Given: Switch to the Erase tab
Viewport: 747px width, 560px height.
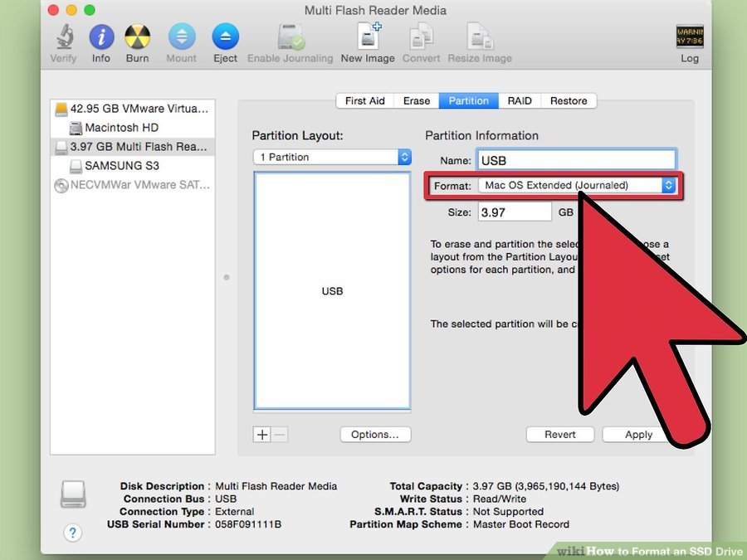Looking at the screenshot, I should tap(417, 101).
